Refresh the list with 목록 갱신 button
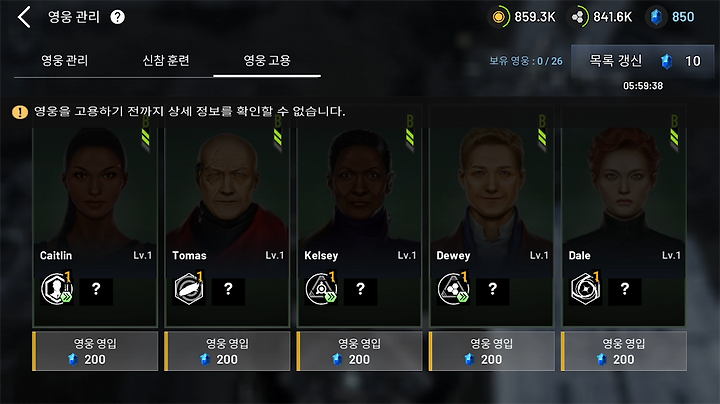 pyautogui.click(x=642, y=61)
